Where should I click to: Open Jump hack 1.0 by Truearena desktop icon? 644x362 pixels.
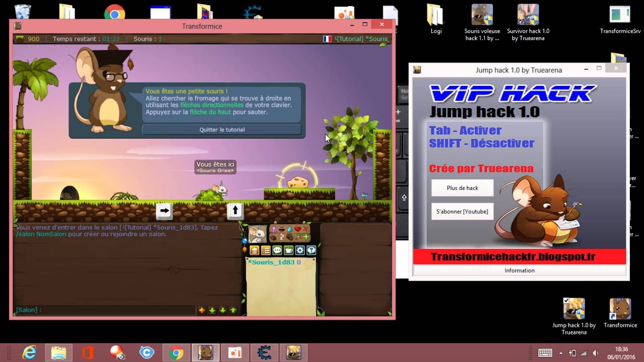[574, 316]
